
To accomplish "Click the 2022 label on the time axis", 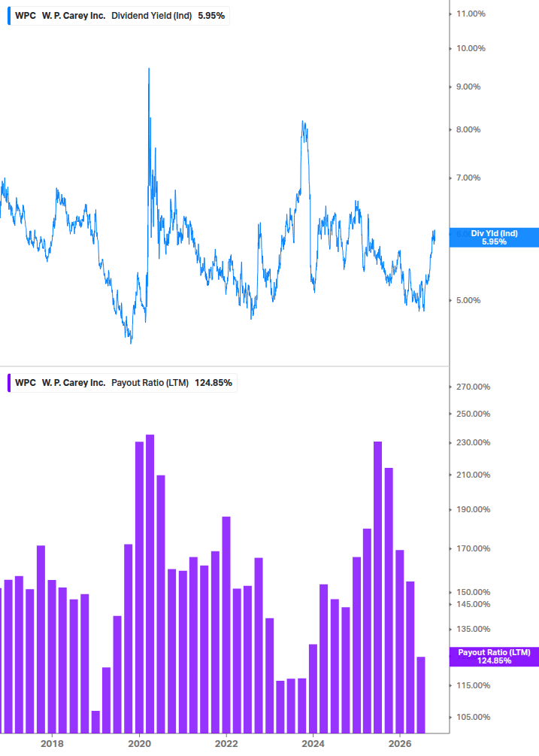I will [226, 743].
